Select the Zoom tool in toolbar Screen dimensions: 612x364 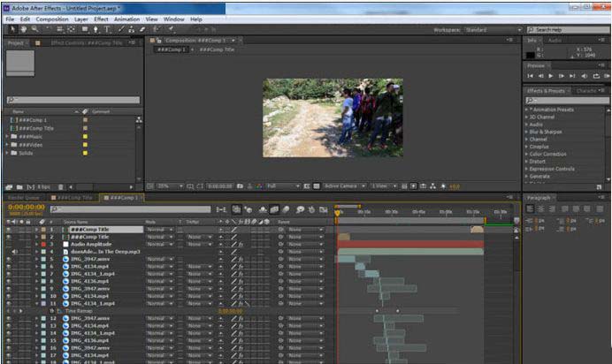[x=33, y=29]
